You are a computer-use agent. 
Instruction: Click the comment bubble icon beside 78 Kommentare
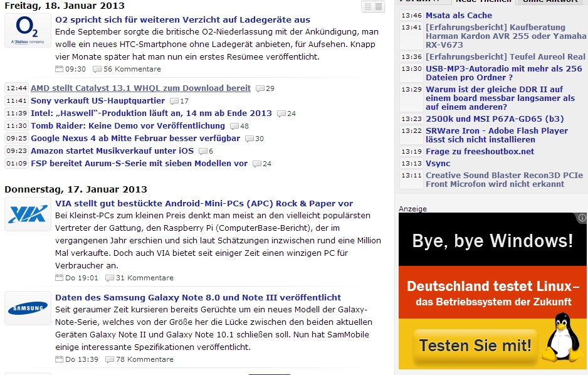[x=110, y=359]
